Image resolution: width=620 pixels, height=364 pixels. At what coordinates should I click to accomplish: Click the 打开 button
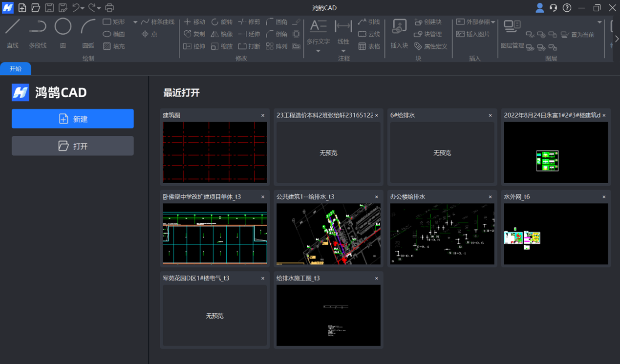pyautogui.click(x=73, y=146)
